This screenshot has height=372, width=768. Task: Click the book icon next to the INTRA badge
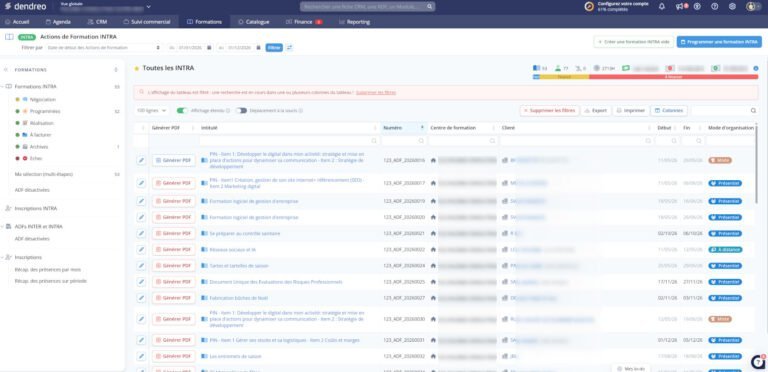[x=9, y=37]
